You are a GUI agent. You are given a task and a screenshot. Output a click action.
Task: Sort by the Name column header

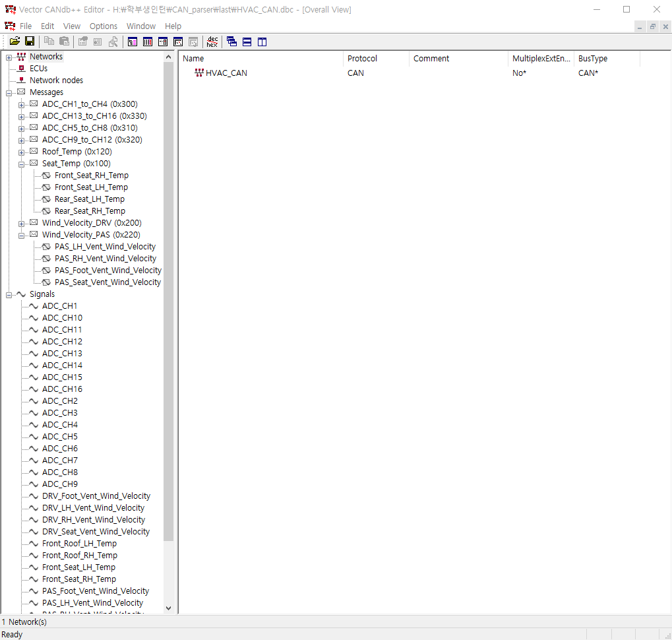(x=261, y=59)
